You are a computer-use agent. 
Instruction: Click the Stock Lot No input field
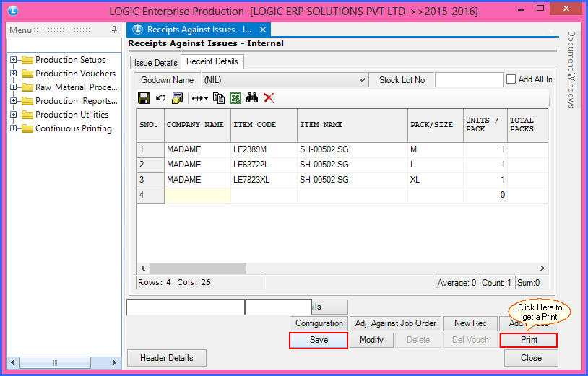(469, 80)
